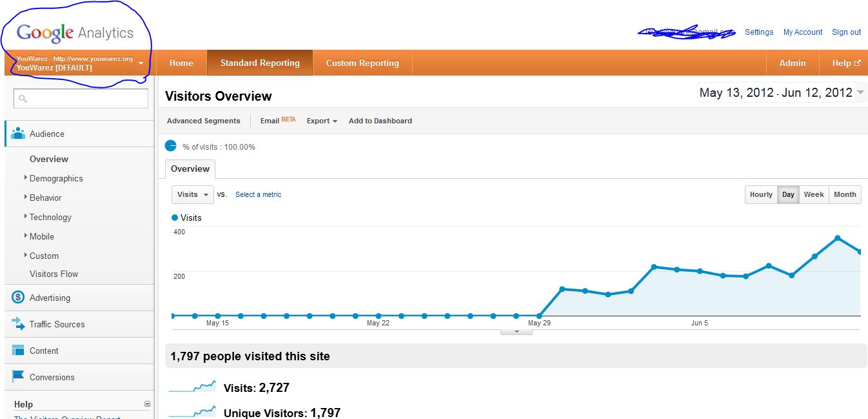Image resolution: width=868 pixels, height=419 pixels.
Task: Click the "400" y-axis label
Action: (179, 232)
